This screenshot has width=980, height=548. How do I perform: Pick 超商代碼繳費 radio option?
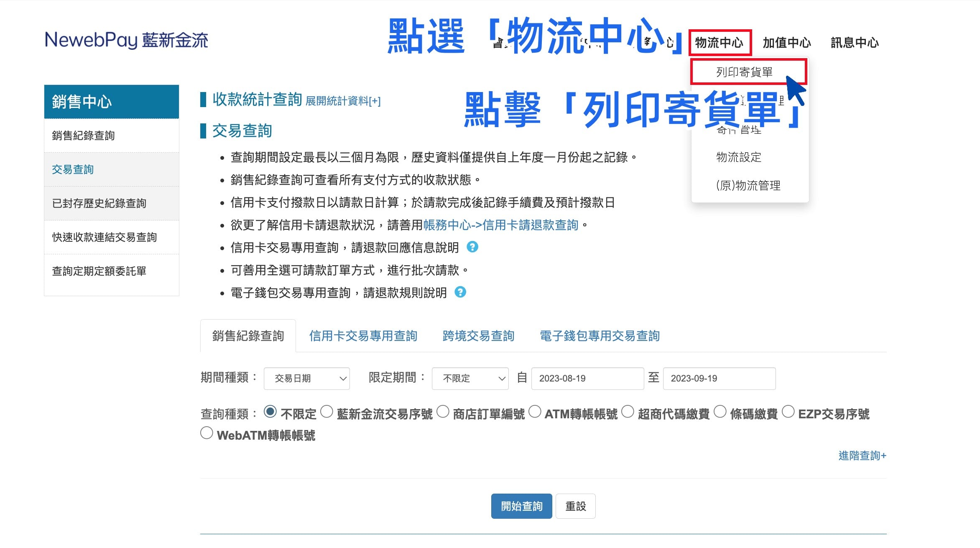pos(628,412)
